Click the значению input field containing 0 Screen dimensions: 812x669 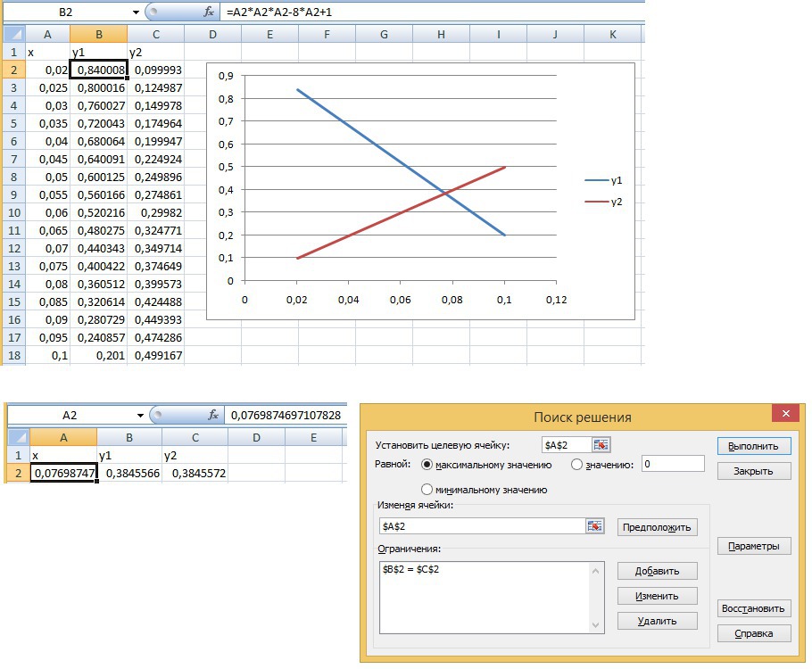coord(671,464)
